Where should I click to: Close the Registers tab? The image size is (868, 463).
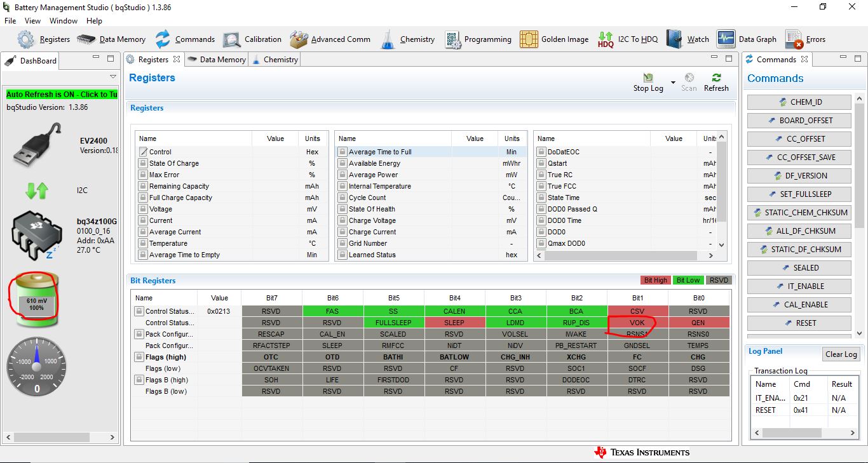(177, 59)
